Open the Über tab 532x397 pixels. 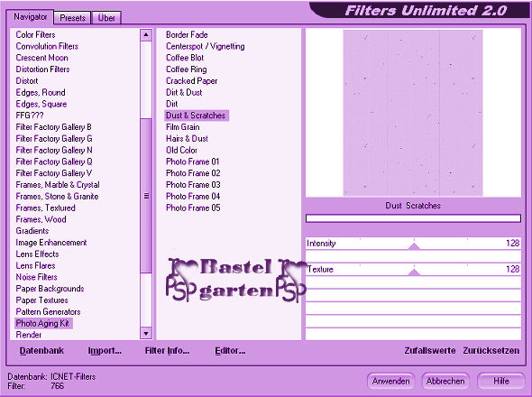(106, 18)
